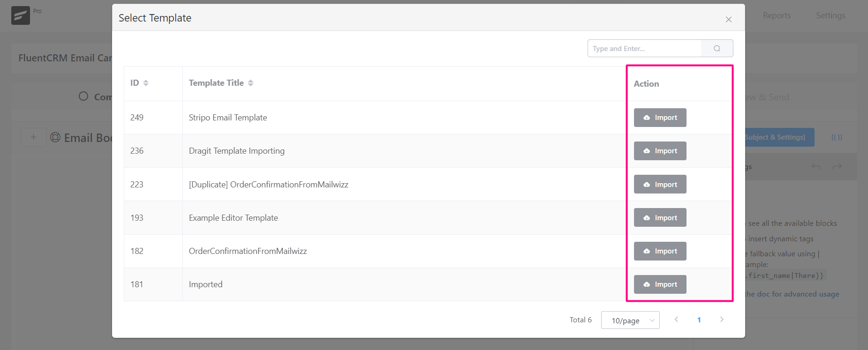Click Dragit Template Importing title text
The width and height of the screenshot is (868, 350).
click(237, 151)
